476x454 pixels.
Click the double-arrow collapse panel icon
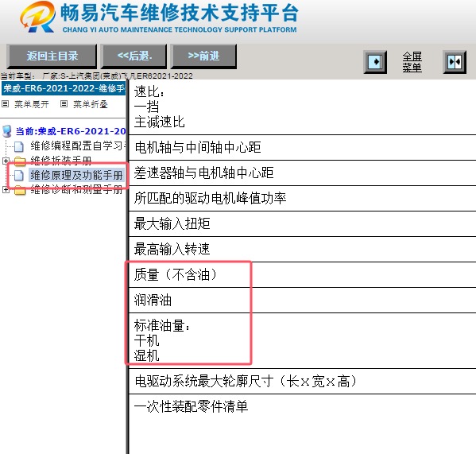click(x=455, y=62)
